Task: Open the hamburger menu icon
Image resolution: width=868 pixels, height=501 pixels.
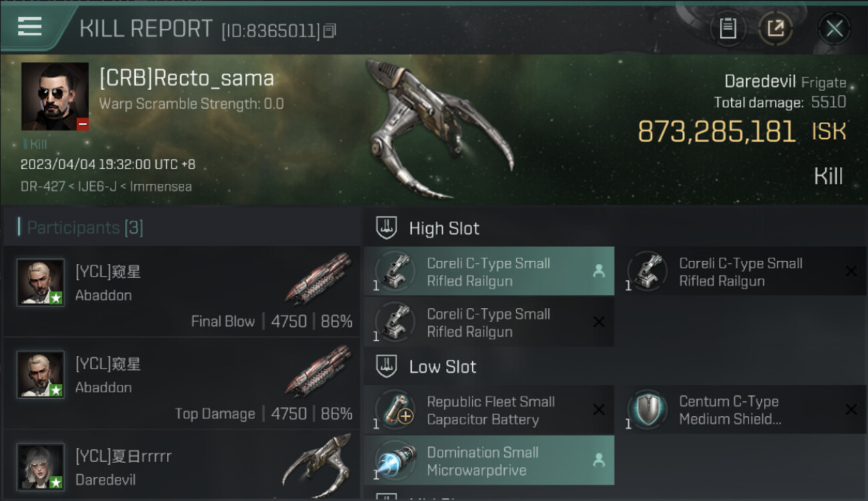Action: coord(29,27)
